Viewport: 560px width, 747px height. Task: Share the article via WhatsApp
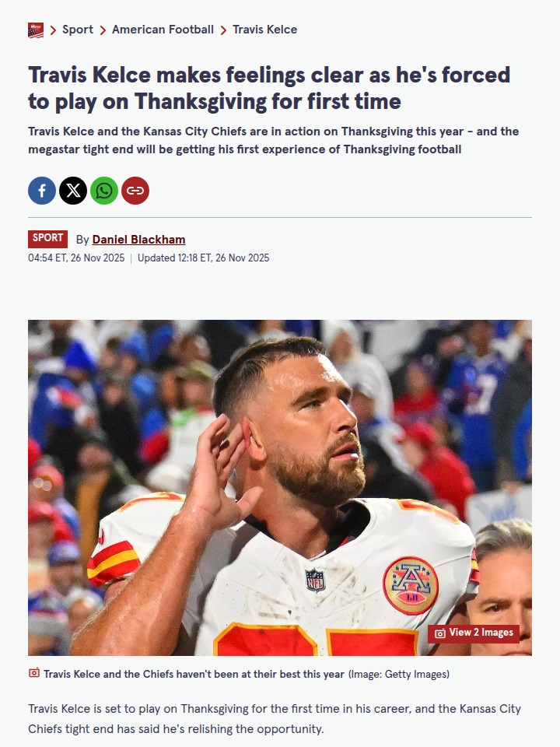tap(104, 190)
